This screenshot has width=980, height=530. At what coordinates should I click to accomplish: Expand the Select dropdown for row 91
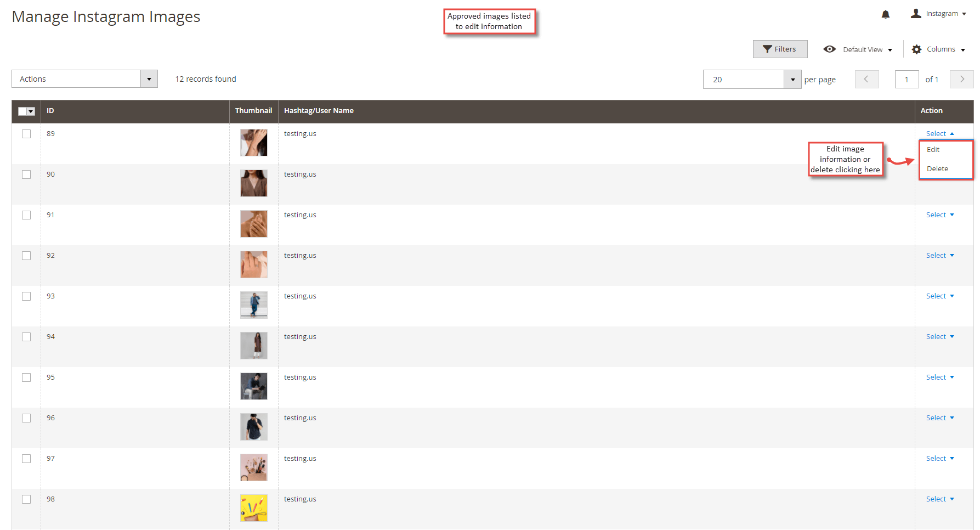[x=940, y=215]
